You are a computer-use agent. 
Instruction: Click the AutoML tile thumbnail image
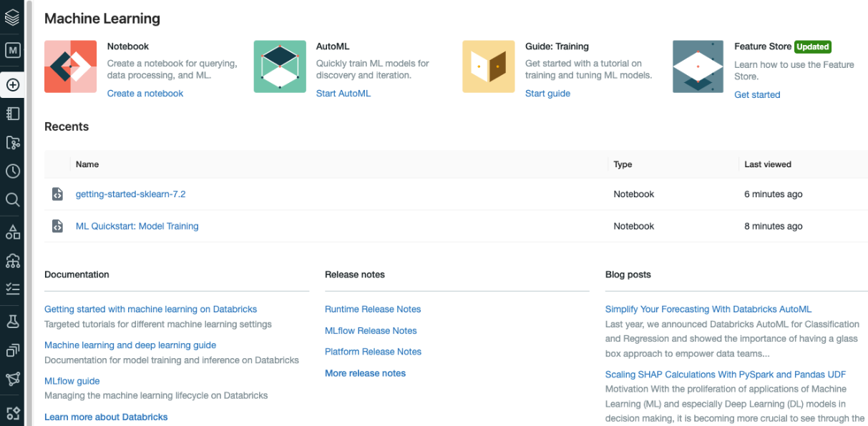[280, 66]
